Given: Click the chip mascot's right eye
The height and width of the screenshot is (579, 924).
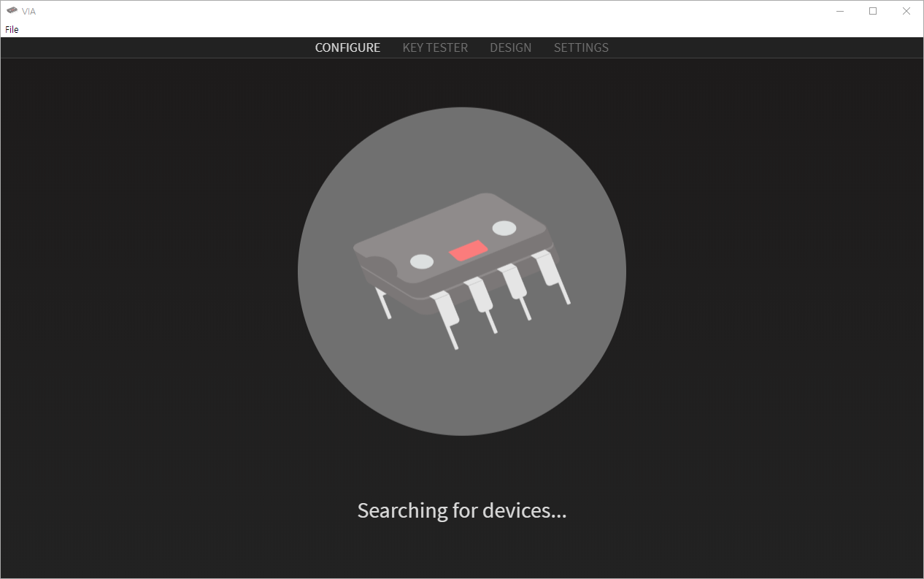Looking at the screenshot, I should 504,228.
